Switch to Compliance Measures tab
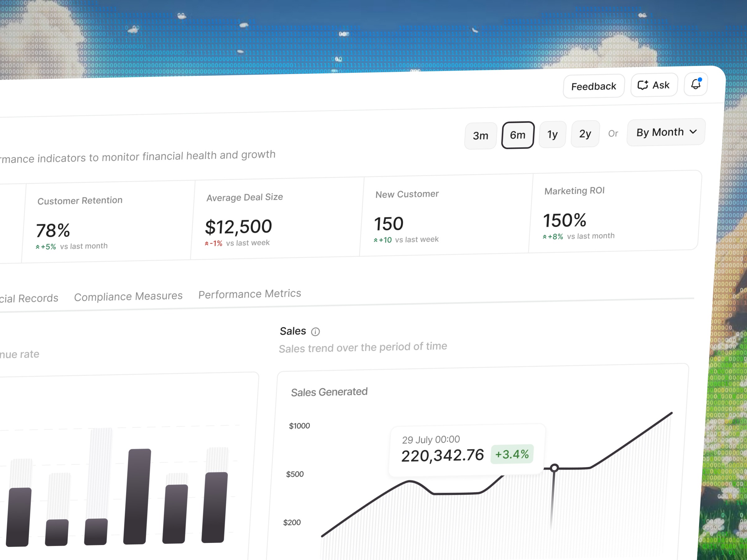The image size is (747, 560). tap(128, 296)
